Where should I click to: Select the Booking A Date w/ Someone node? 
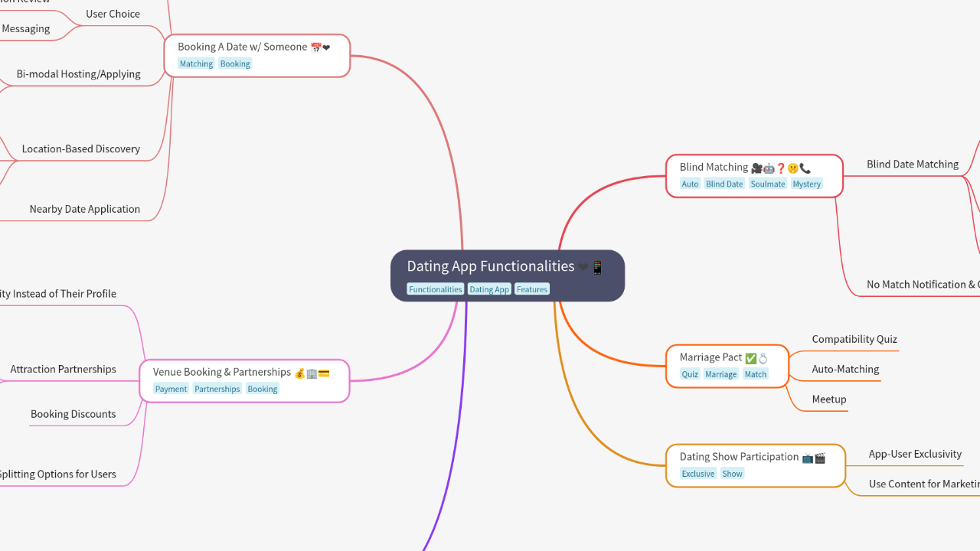pos(257,55)
